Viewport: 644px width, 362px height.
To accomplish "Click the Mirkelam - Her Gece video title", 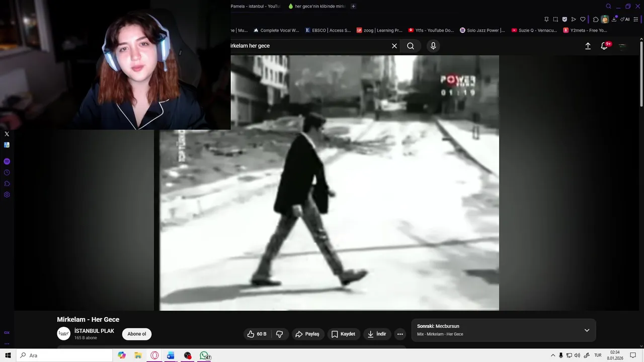I will click(88, 320).
